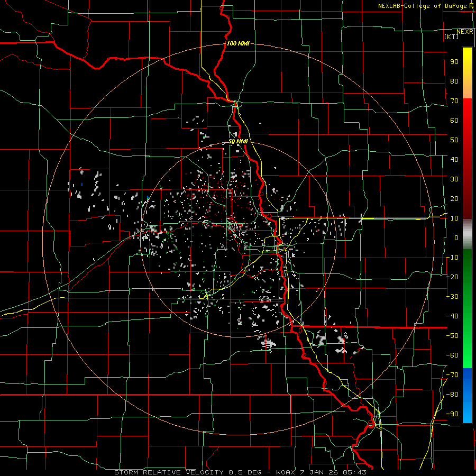Click the dark green segment near -20 KT
The image size is (476, 476).
coord(467,273)
